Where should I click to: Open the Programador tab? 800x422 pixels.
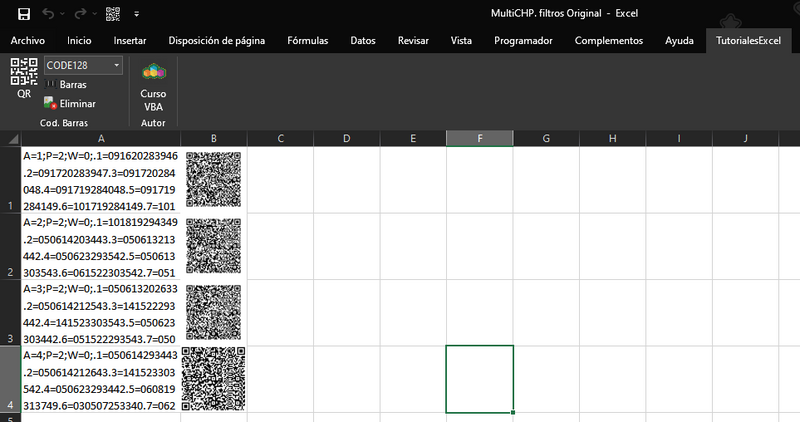click(x=523, y=41)
